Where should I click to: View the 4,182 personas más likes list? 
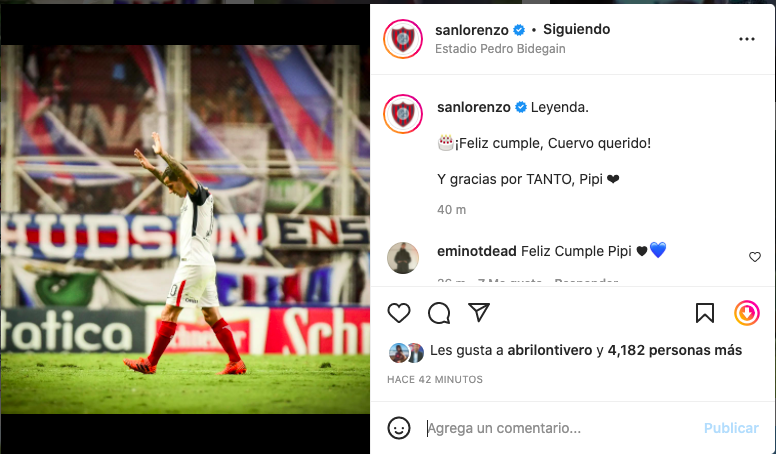click(675, 351)
